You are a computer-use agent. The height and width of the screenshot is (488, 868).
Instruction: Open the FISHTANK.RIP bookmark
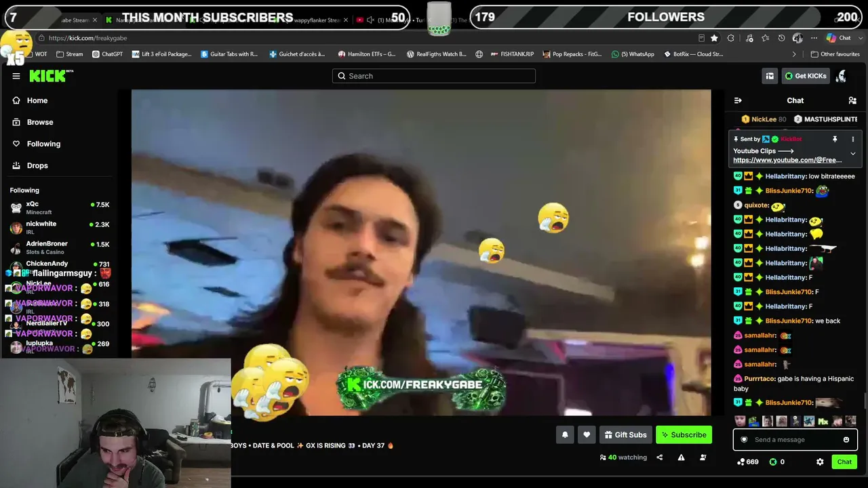pyautogui.click(x=511, y=54)
